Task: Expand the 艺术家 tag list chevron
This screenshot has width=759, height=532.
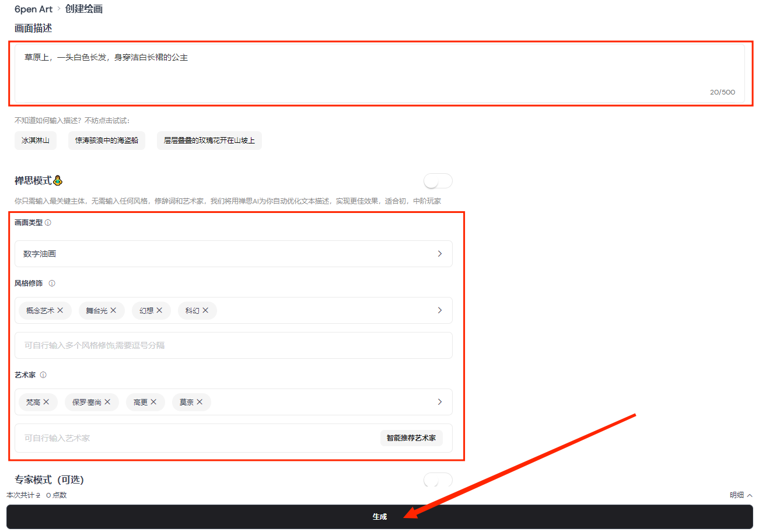Action: [x=440, y=402]
